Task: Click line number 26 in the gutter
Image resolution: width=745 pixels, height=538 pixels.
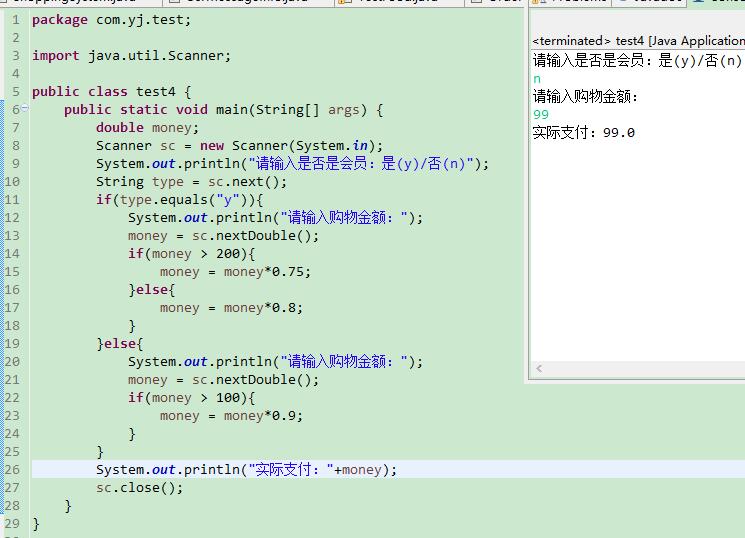Action: click(12, 470)
